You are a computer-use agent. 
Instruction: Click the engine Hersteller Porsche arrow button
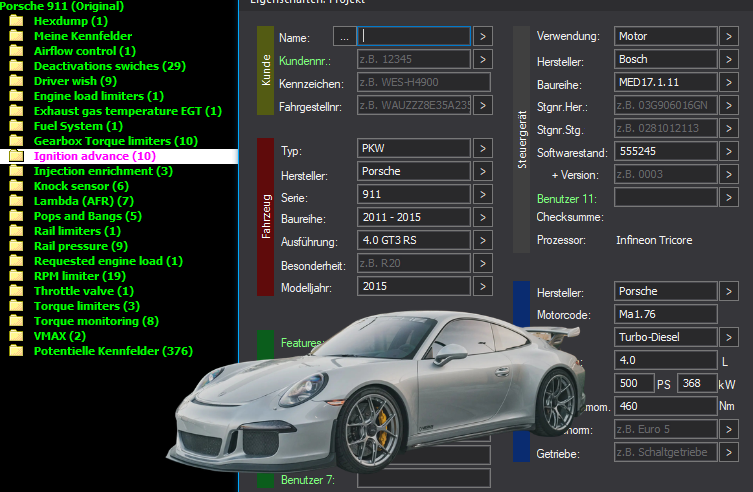[x=729, y=291]
